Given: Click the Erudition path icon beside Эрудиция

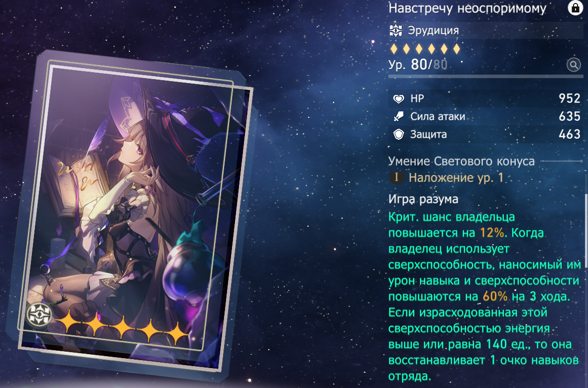Looking at the screenshot, I should [x=396, y=30].
